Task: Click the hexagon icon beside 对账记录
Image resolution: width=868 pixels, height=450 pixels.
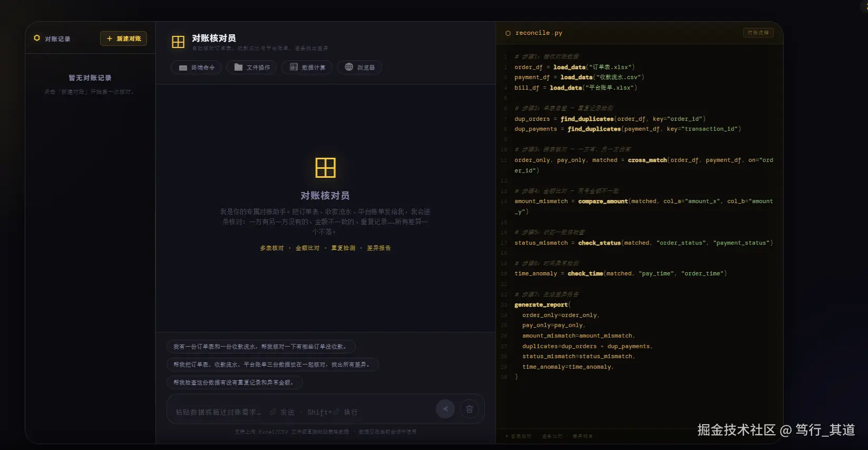Action: [37, 39]
